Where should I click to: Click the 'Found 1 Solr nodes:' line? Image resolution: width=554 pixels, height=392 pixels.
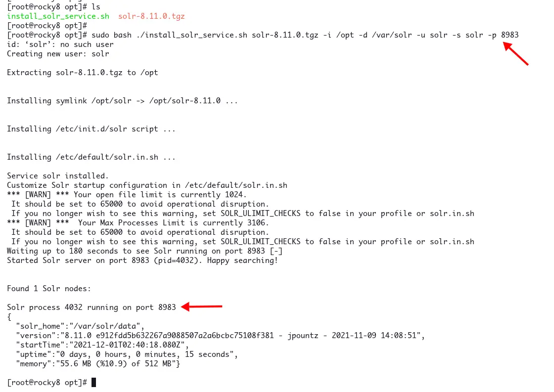[49, 289]
